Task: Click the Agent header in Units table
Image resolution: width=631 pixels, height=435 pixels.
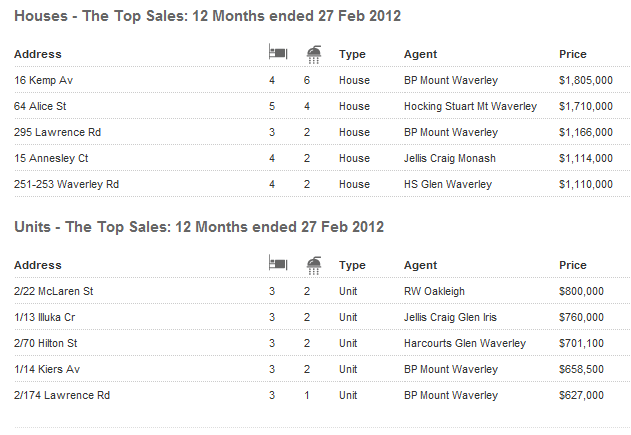Action: (x=420, y=265)
